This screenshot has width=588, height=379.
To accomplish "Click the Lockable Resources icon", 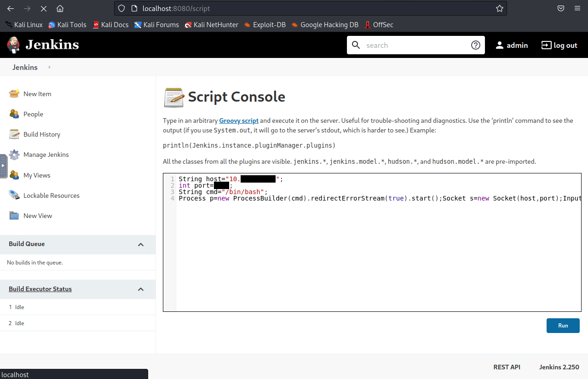I will pos(14,195).
